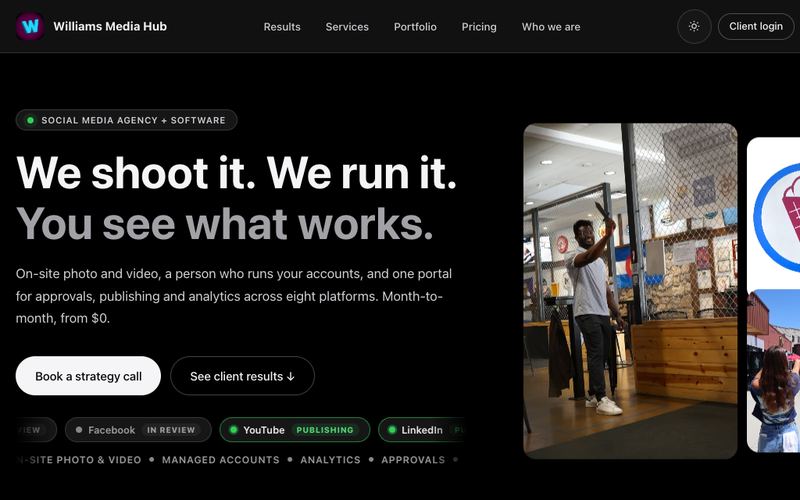Open the ice cream logo thumbnail

(x=773, y=212)
